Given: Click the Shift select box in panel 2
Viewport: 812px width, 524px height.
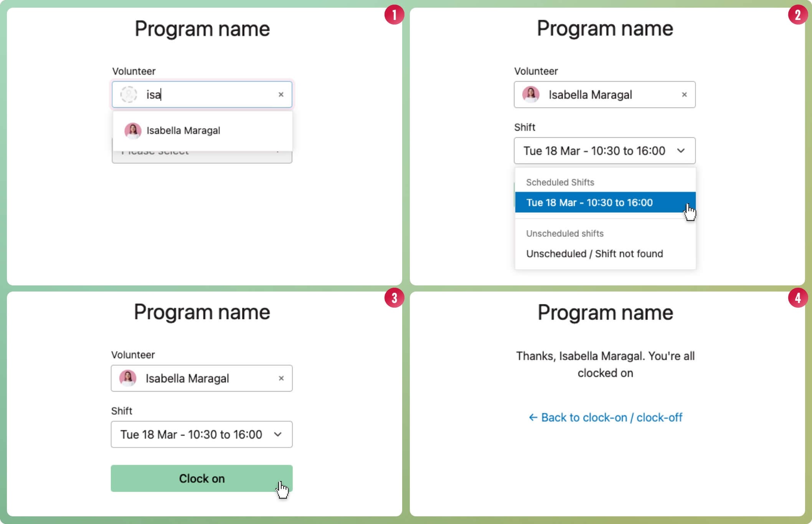Looking at the screenshot, I should pos(594,151).
